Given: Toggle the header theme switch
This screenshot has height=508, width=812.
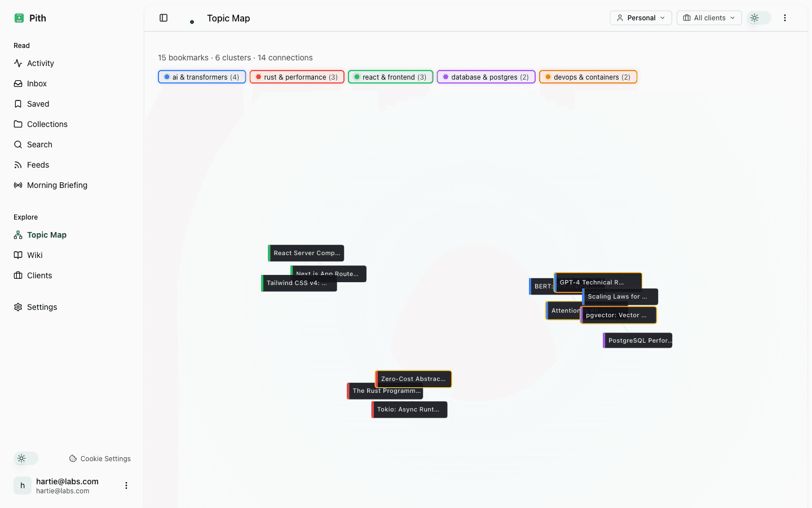Looking at the screenshot, I should (x=759, y=18).
